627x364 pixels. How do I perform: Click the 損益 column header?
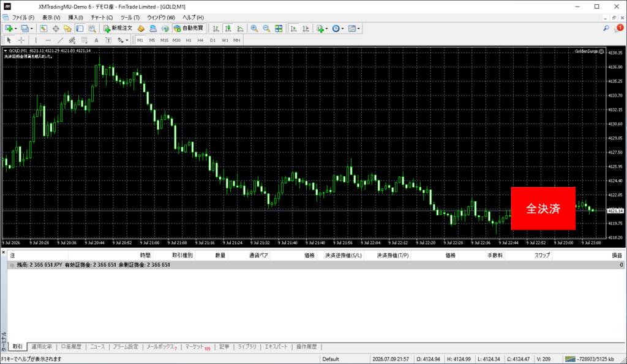(x=617, y=255)
